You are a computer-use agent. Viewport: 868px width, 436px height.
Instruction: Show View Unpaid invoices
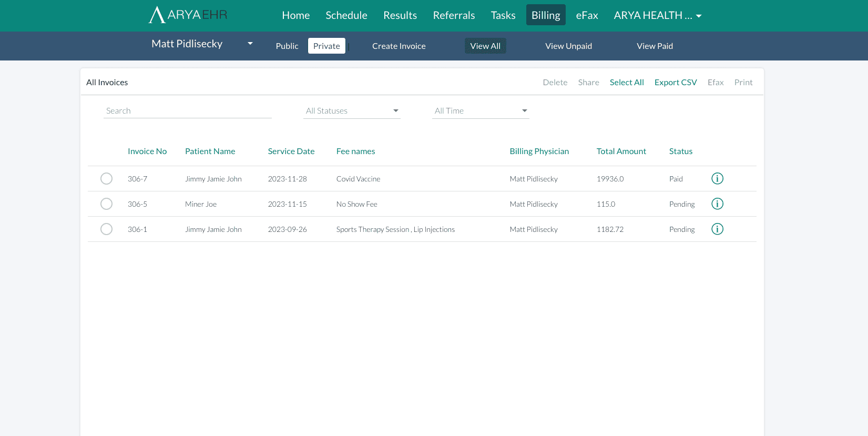568,46
